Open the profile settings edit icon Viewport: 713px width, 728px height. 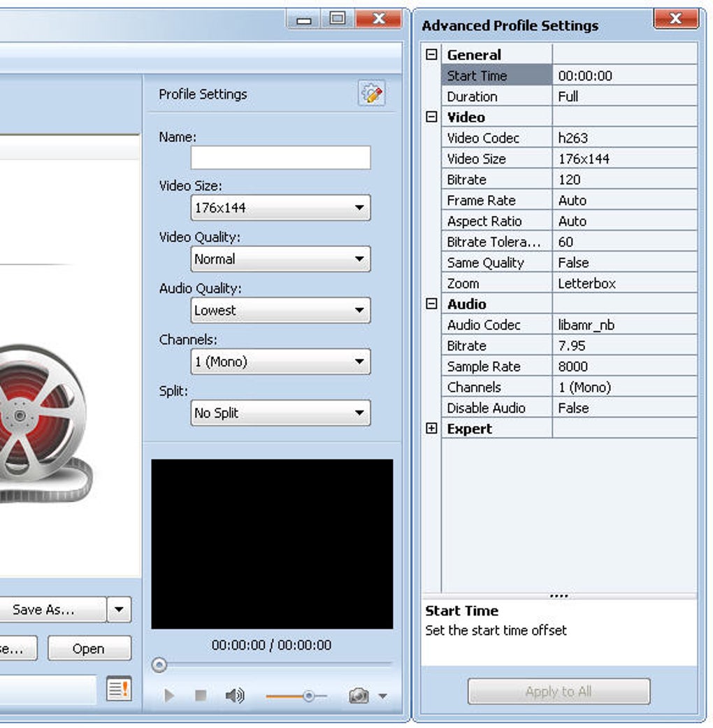(371, 94)
